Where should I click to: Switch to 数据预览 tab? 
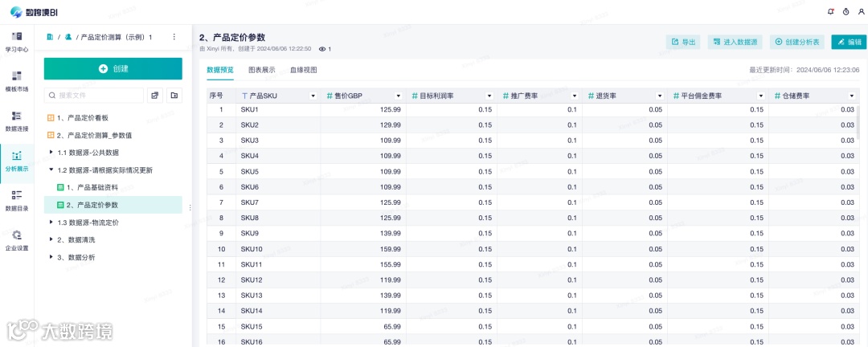[219, 71]
